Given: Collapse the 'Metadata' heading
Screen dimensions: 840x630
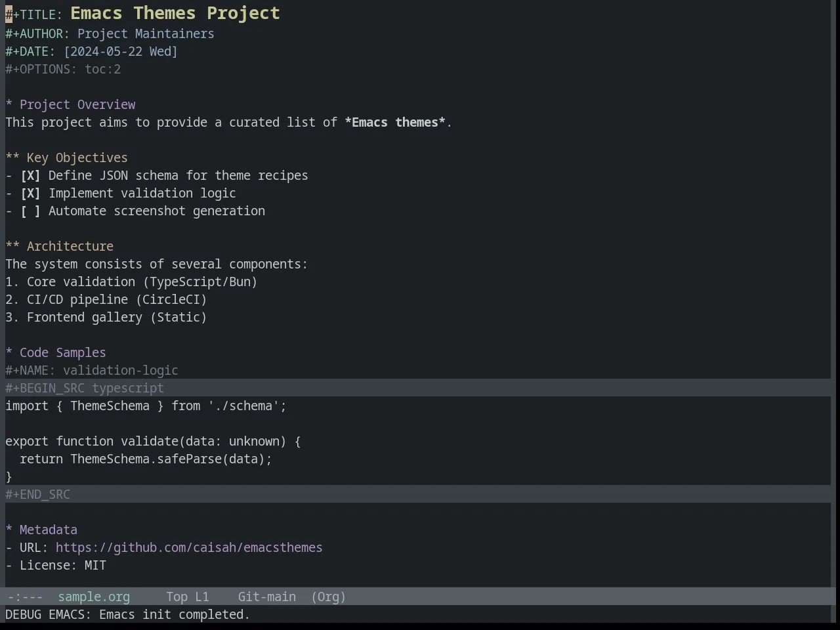Looking at the screenshot, I should coord(41,530).
